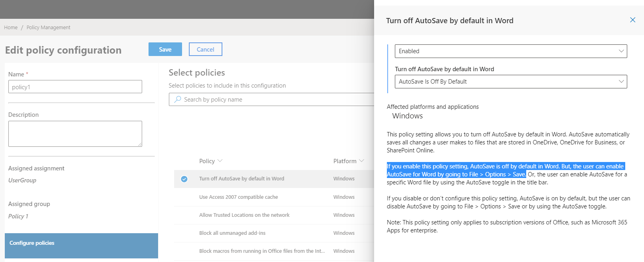Select Block all unmanaged add-ins policy row
The height and width of the screenshot is (262, 644).
274,233
